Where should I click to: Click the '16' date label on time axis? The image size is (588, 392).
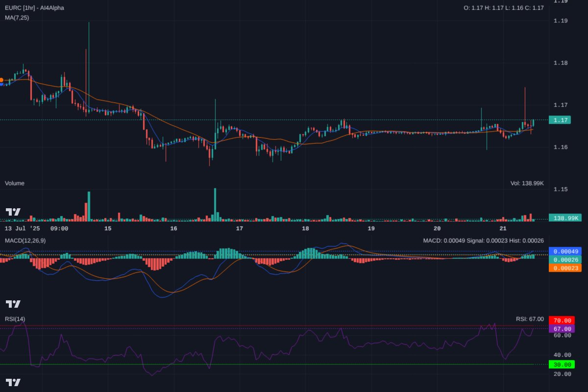tap(173, 228)
